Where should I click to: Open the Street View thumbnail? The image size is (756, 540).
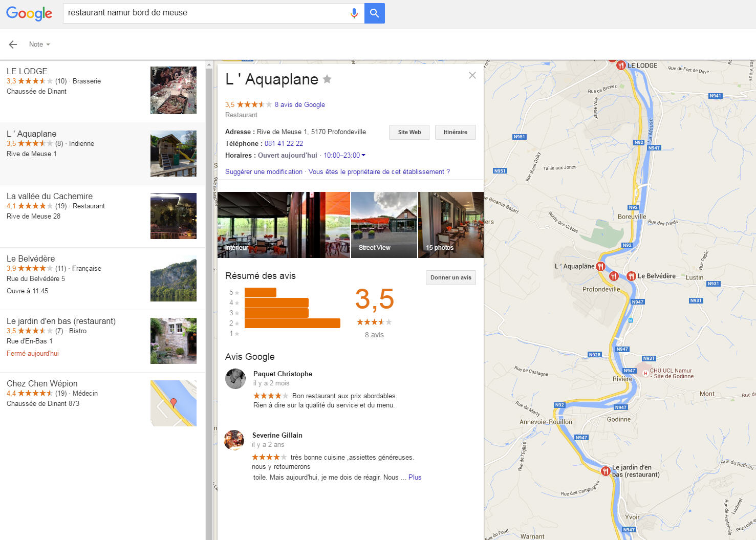pos(384,225)
